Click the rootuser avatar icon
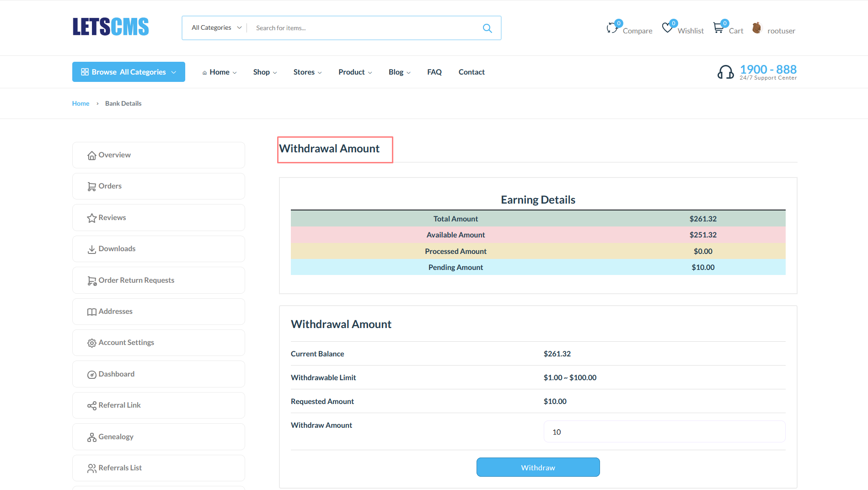The width and height of the screenshot is (868, 490). pyautogui.click(x=757, y=28)
